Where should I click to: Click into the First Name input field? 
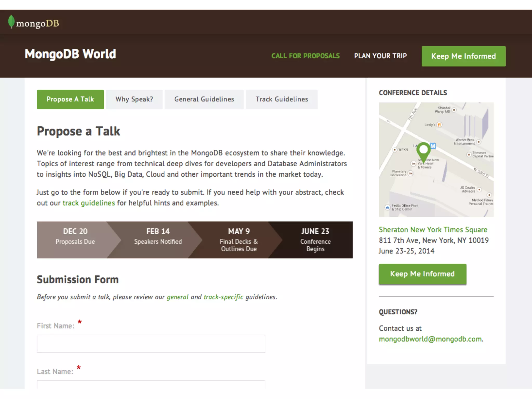[151, 343]
